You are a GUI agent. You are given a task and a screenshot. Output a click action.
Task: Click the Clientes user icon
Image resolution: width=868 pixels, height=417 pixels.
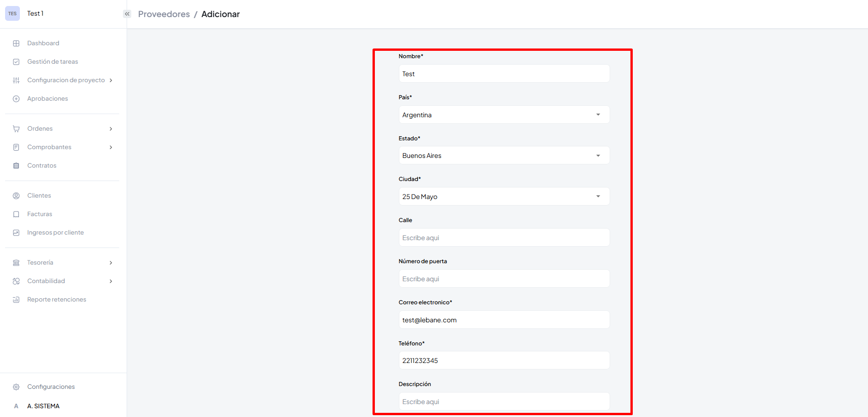(16, 196)
